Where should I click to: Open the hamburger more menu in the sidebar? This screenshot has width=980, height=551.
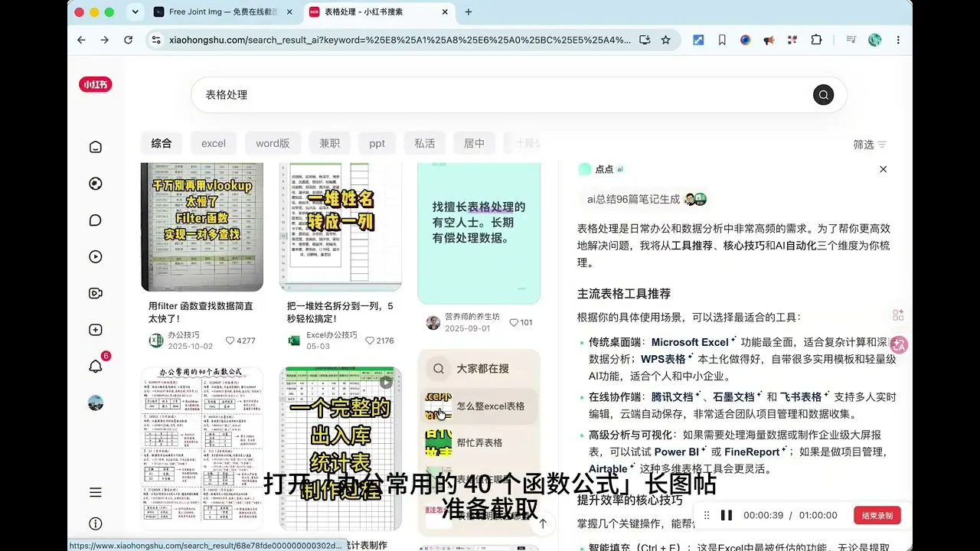[96, 493]
